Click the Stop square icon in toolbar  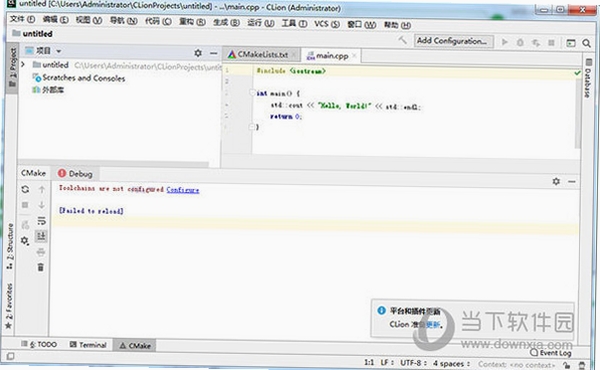click(x=551, y=42)
